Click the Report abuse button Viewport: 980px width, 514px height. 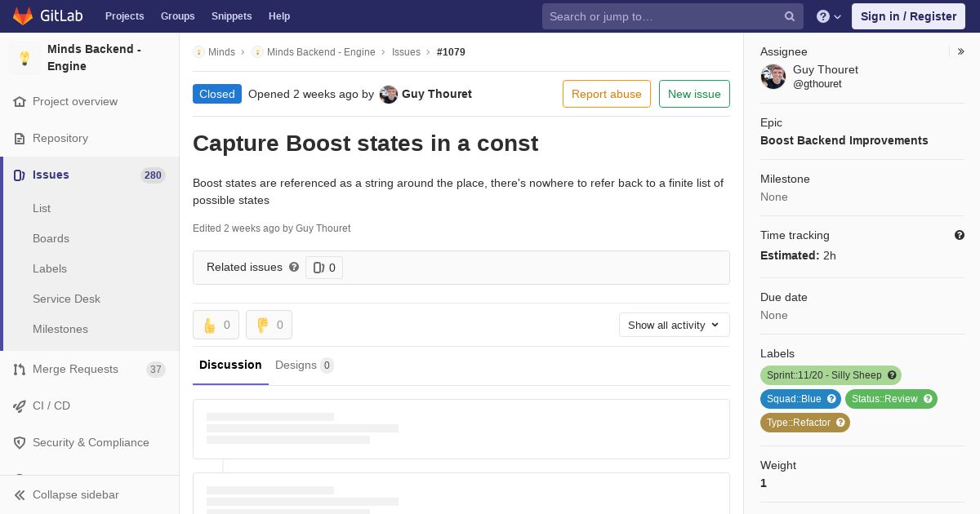[x=607, y=94]
